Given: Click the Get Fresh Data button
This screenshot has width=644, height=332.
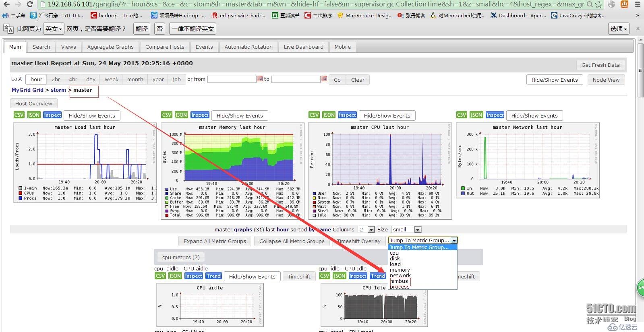Looking at the screenshot, I should 601,65.
